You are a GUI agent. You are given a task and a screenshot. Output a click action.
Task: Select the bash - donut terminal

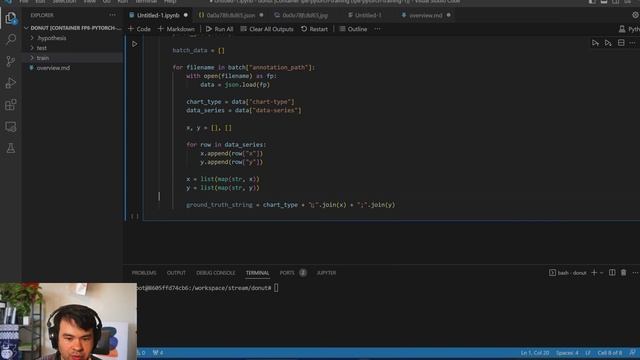(567, 272)
